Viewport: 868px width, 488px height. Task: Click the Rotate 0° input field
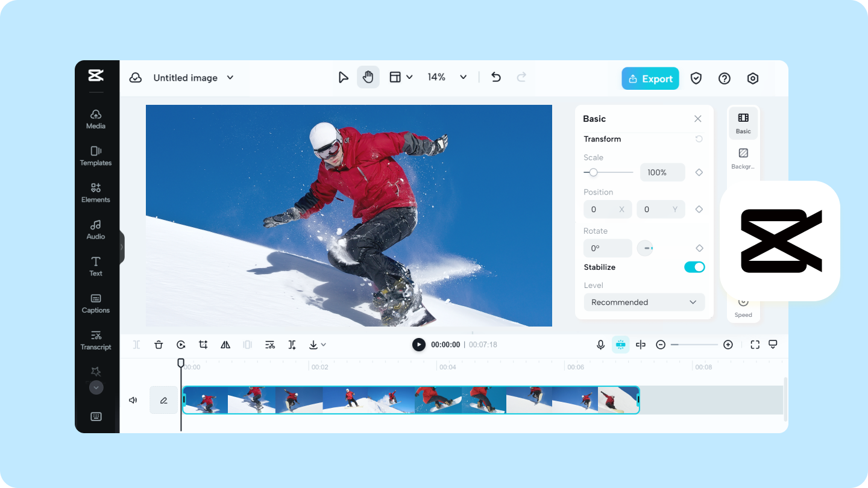click(x=608, y=248)
